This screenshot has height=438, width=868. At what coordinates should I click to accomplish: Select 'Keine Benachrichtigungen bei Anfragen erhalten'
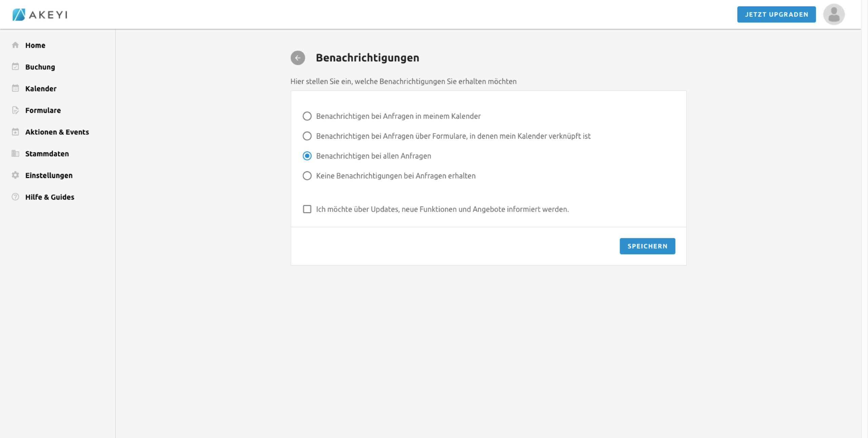307,176
